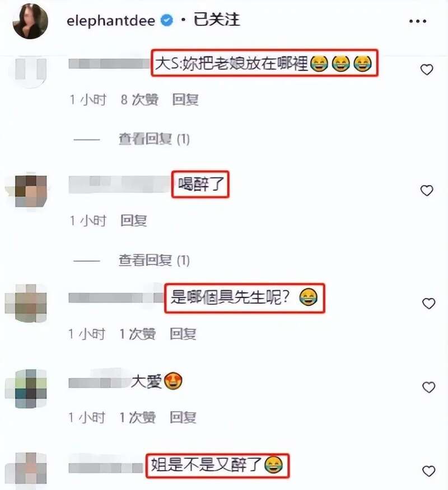448x490 pixels.
Task: Open the three-dot more options menu
Action: point(418,21)
